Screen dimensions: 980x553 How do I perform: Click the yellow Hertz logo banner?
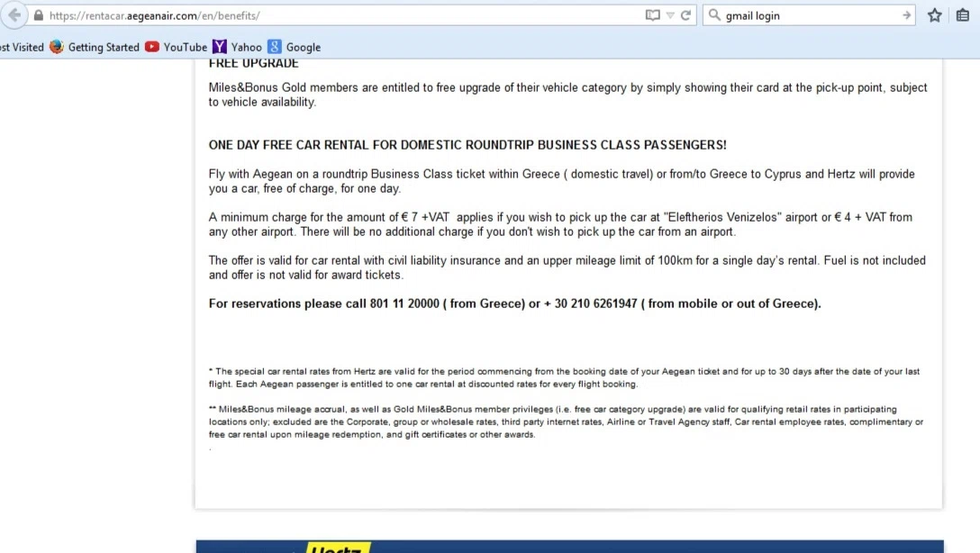click(x=338, y=548)
